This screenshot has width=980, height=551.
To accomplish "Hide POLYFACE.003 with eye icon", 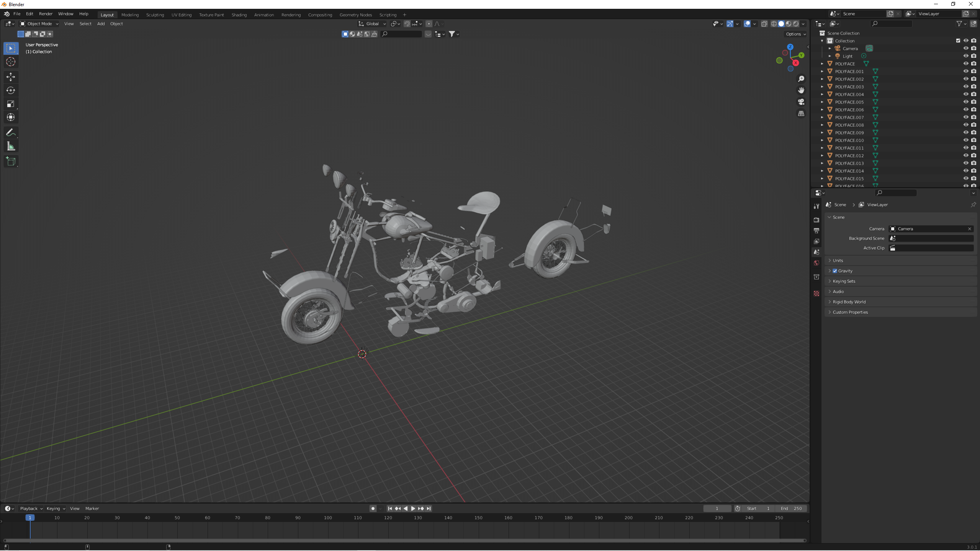I will pos(965,87).
